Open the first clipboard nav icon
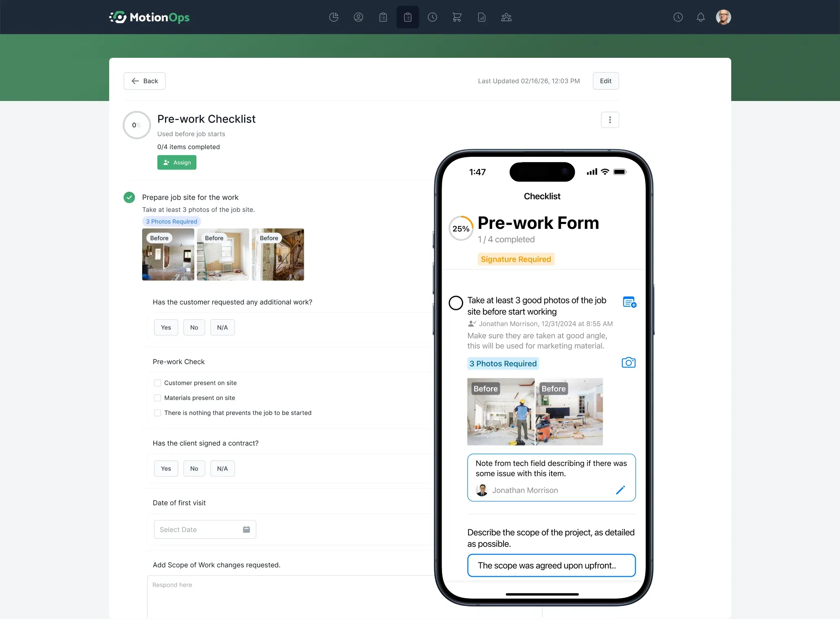Screen dimensions: 840x619 click(x=383, y=17)
